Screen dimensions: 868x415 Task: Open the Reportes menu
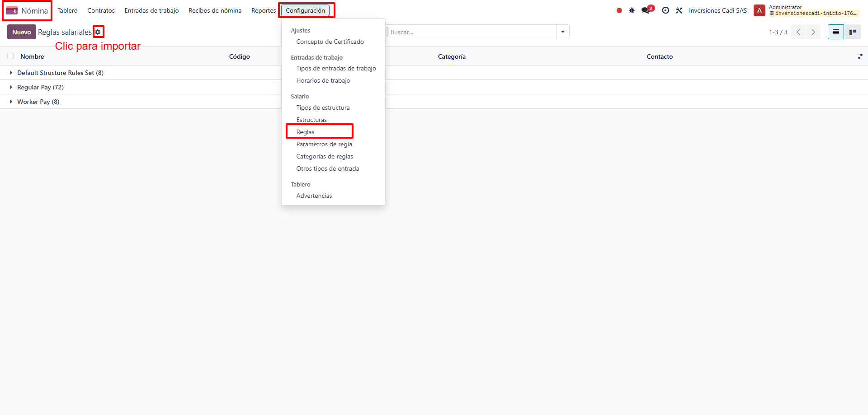pyautogui.click(x=264, y=10)
